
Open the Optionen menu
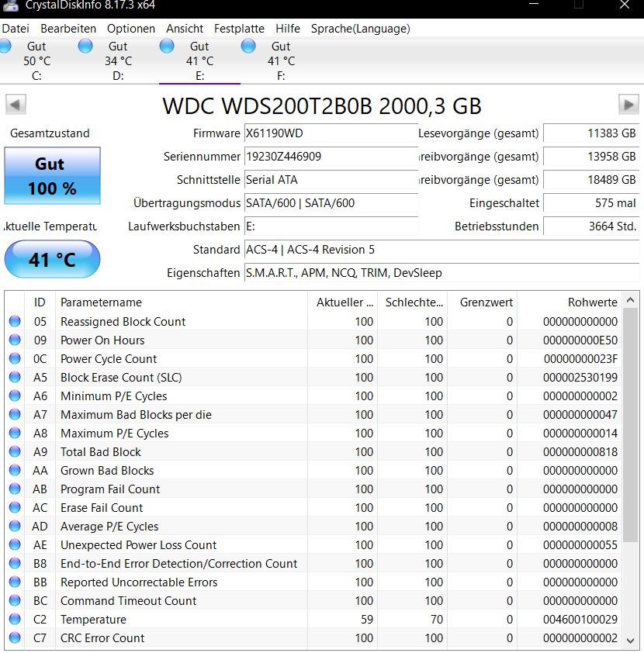click(131, 29)
